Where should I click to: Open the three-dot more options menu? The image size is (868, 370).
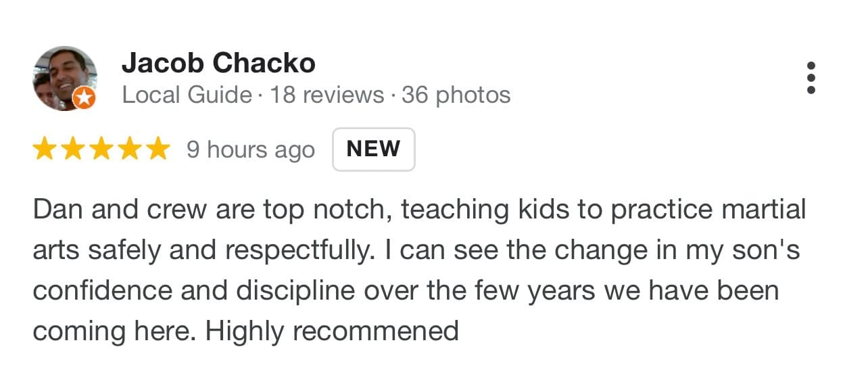[811, 78]
